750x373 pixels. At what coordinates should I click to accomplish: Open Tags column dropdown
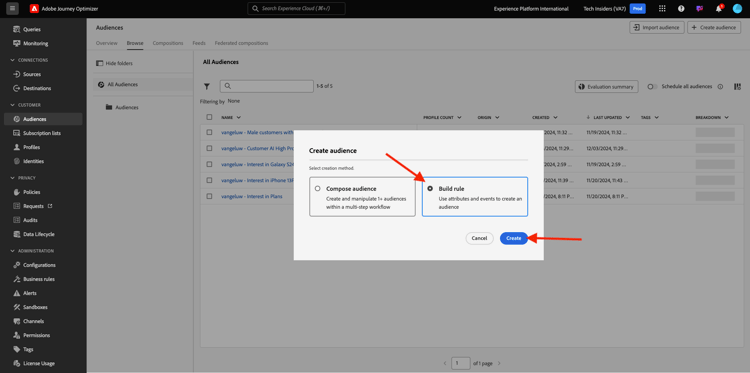click(656, 117)
